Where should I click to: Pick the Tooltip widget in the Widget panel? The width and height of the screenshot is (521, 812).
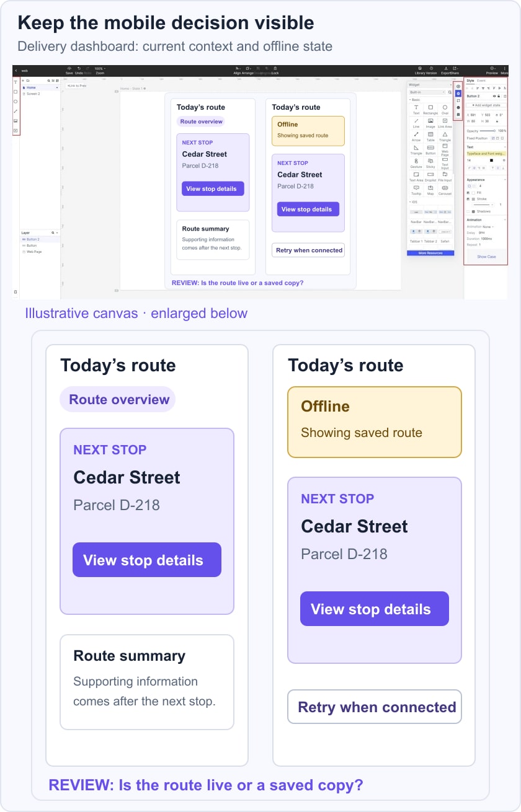tap(416, 190)
